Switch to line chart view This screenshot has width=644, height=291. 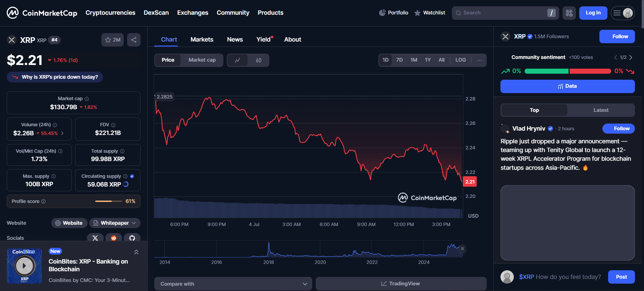[237, 60]
